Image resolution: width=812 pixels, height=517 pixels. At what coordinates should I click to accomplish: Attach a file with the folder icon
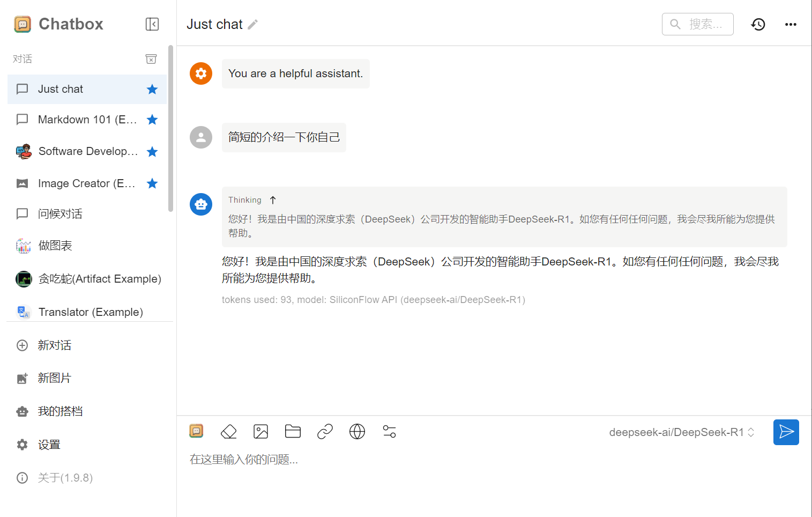point(293,431)
